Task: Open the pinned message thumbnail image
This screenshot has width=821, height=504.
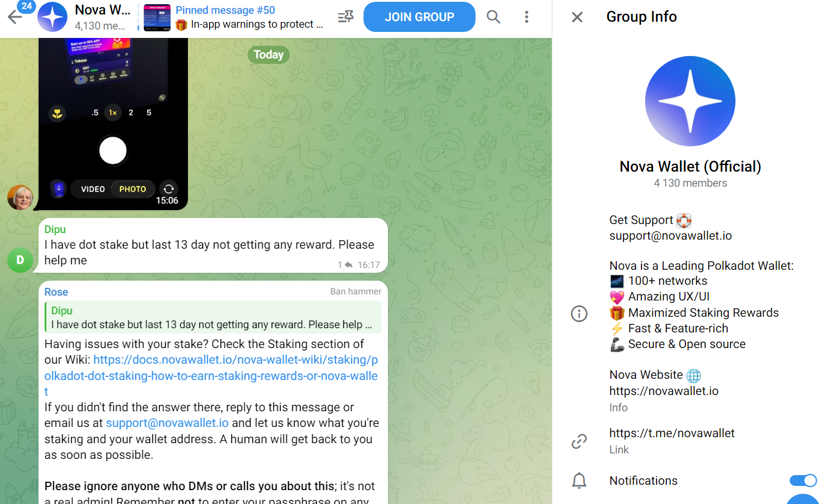Action: [157, 17]
